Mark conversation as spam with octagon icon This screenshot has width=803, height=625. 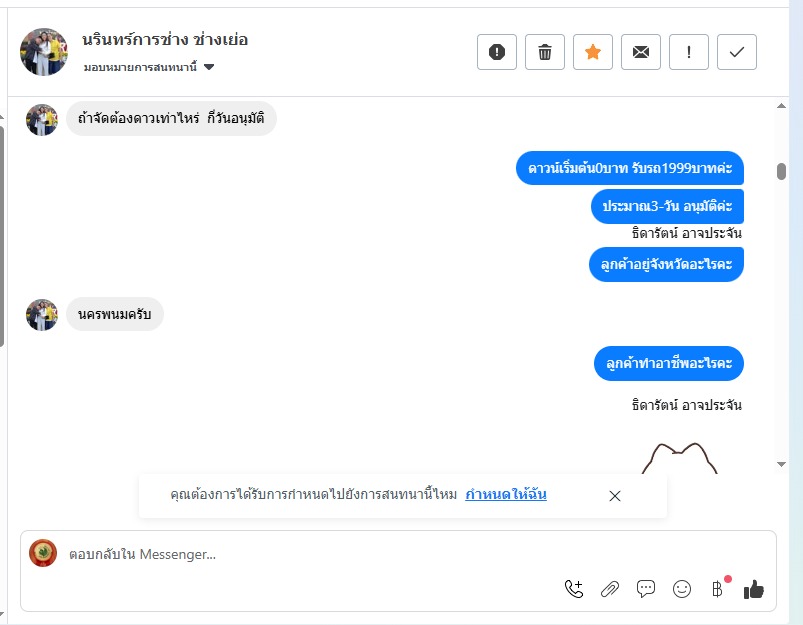click(497, 52)
